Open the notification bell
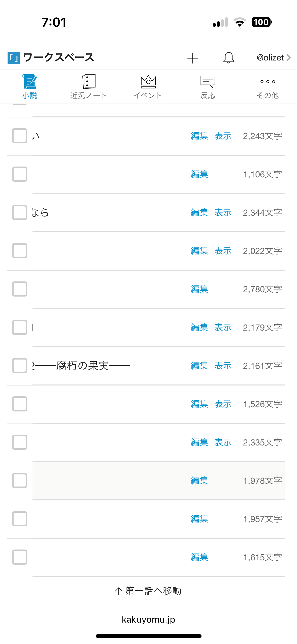This screenshot has width=297, height=644. click(x=228, y=58)
